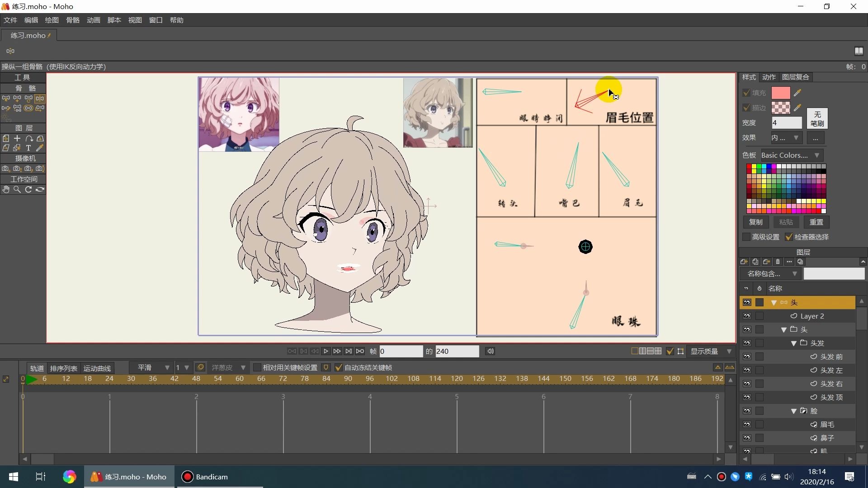The height and width of the screenshot is (488, 868).
Task: Collapse the 头发 group folder
Action: (x=794, y=343)
